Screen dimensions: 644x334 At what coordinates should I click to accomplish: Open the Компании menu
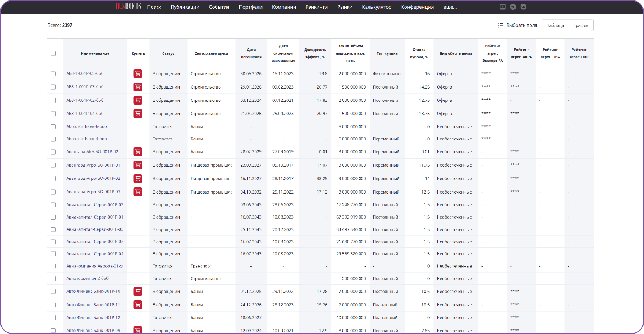[284, 7]
